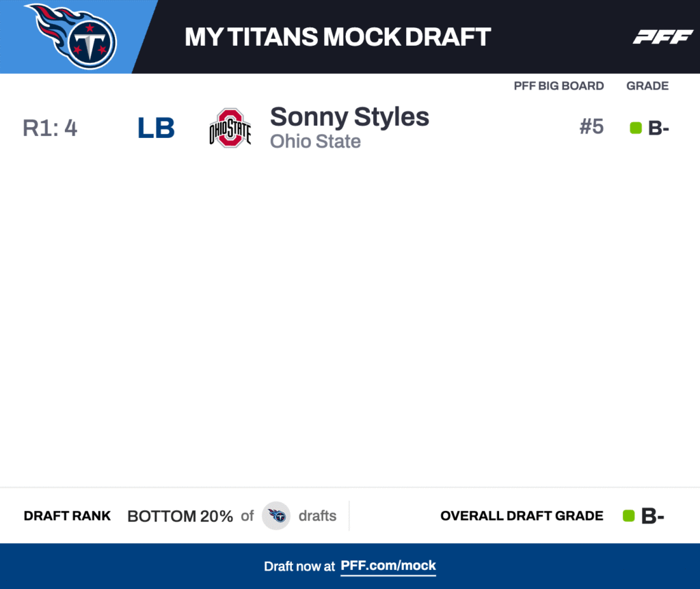Image resolution: width=700 pixels, height=589 pixels.
Task: Open the PFF.com/mock link
Action: [388, 566]
